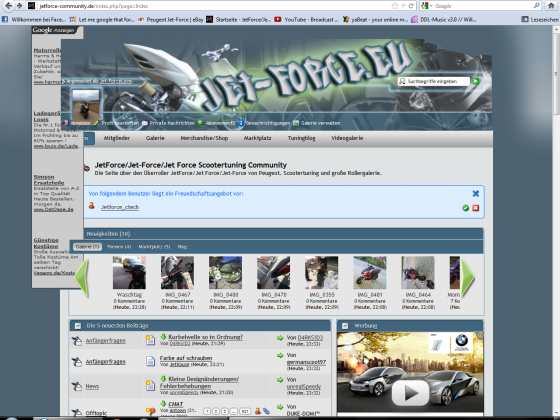This screenshot has height=420, width=560.
Task: Open IMG_0481 gallery thumbnail
Action: pyautogui.click(x=370, y=272)
